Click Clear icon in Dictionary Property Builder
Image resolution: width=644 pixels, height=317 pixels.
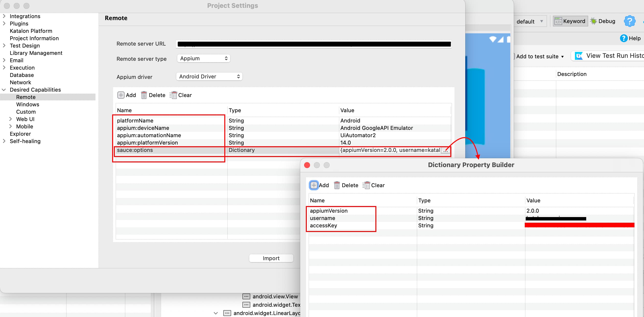[366, 185]
